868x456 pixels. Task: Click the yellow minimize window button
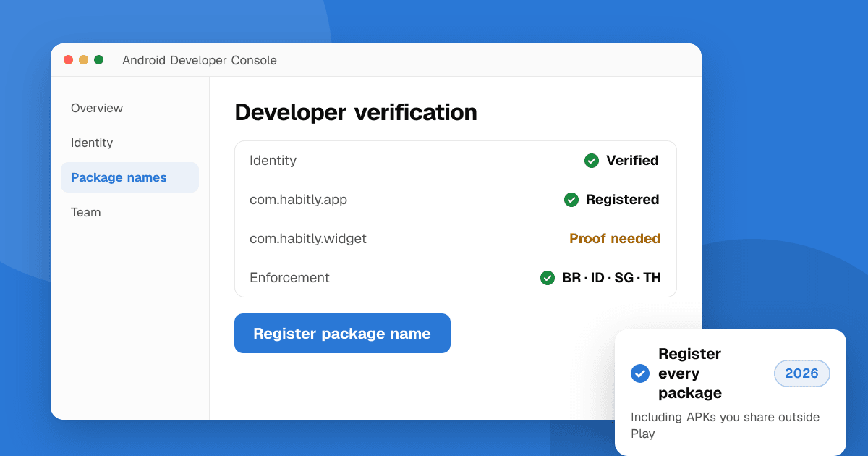click(x=84, y=60)
